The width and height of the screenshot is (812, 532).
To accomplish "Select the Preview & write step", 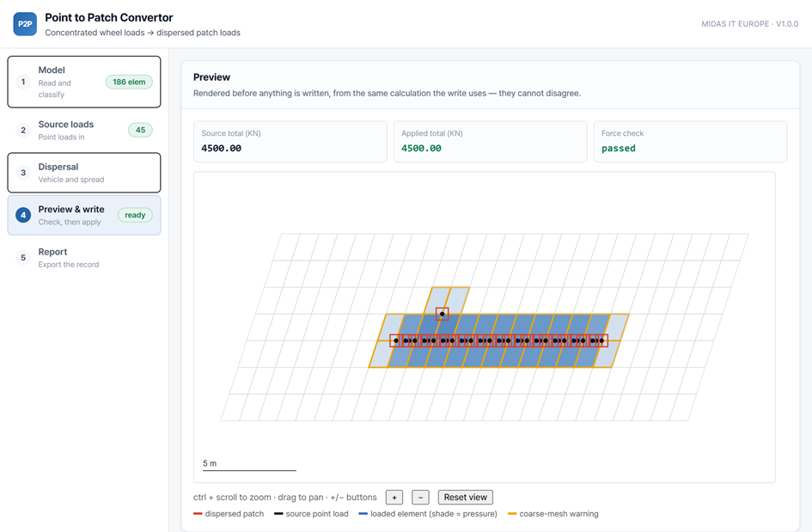I will 84,215.
